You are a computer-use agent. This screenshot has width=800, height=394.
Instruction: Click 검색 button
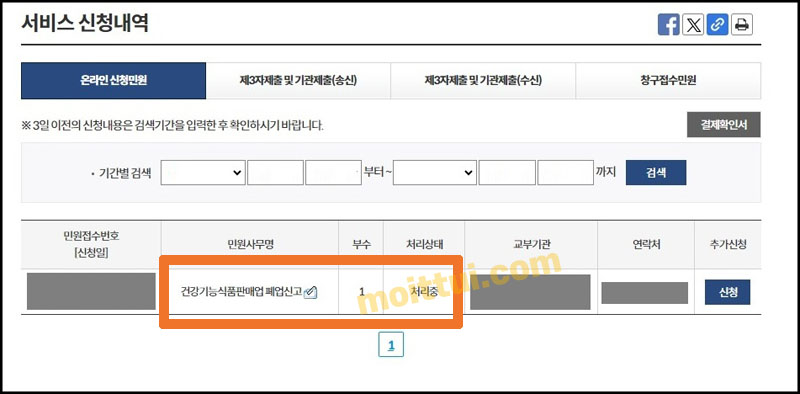pos(656,173)
